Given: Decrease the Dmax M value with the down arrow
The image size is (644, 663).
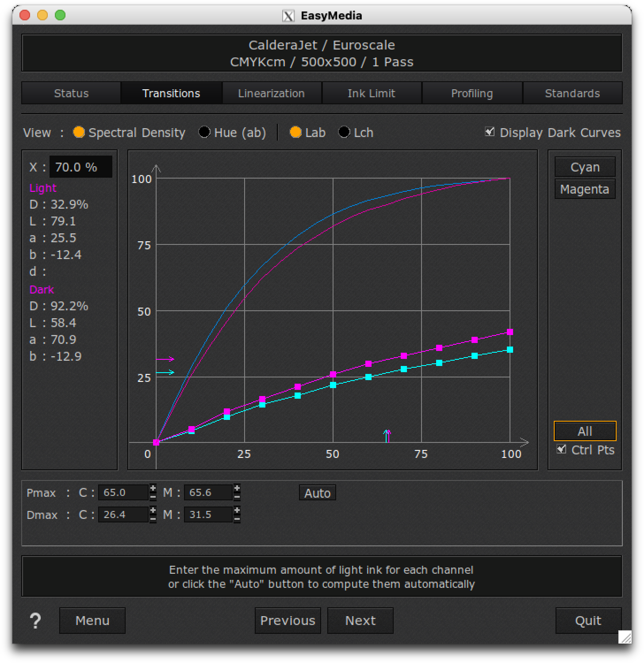Looking at the screenshot, I should 237,518.
